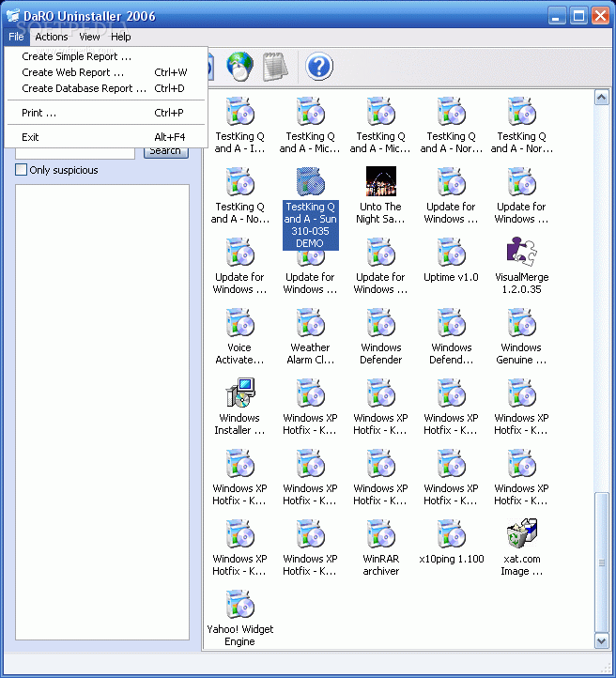Select the Weather Alarm Cl... program icon

pyautogui.click(x=311, y=323)
